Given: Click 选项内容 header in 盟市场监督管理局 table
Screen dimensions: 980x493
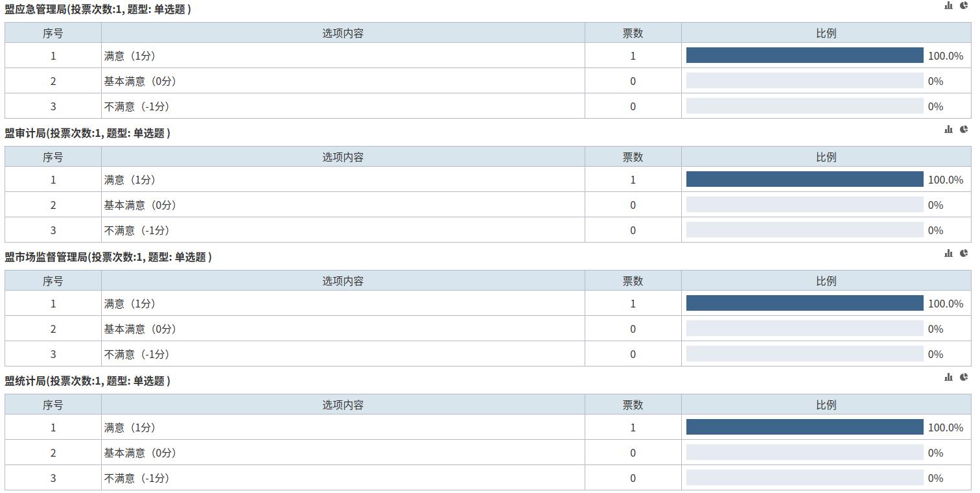Looking at the screenshot, I should click(x=343, y=281).
